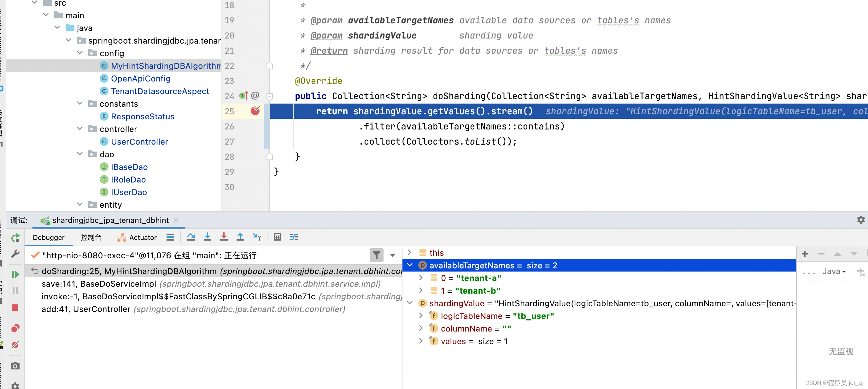The image size is (868, 389).
Task: Pause the program execution
Action: (15, 291)
